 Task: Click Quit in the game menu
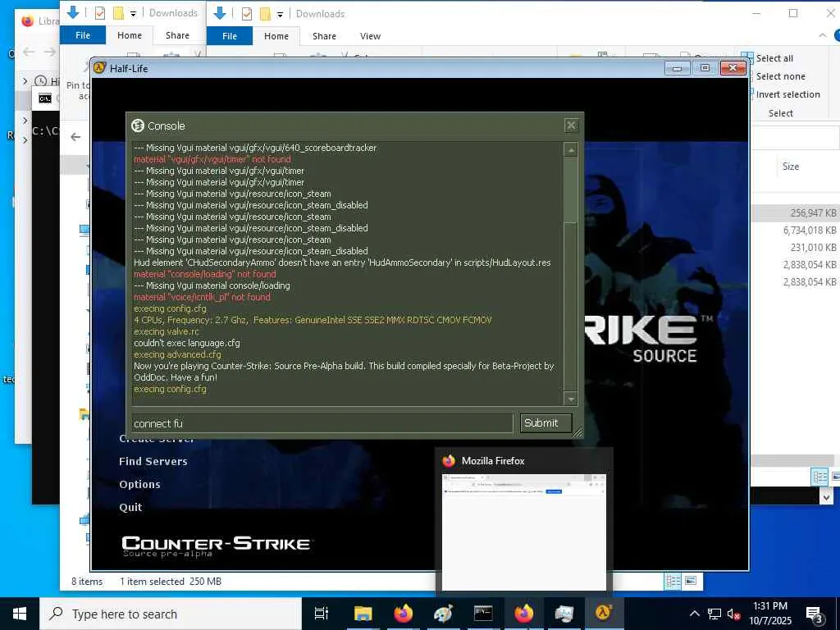click(x=130, y=507)
